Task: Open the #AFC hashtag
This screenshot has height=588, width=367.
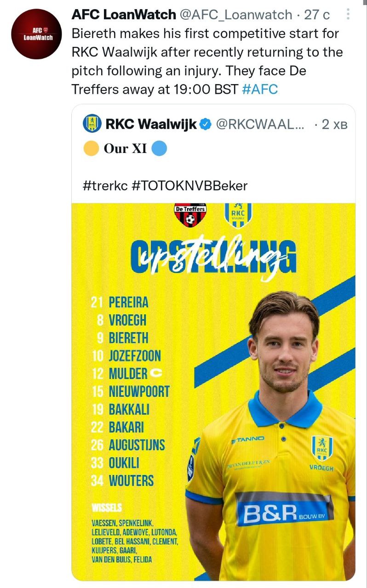Action: click(259, 89)
